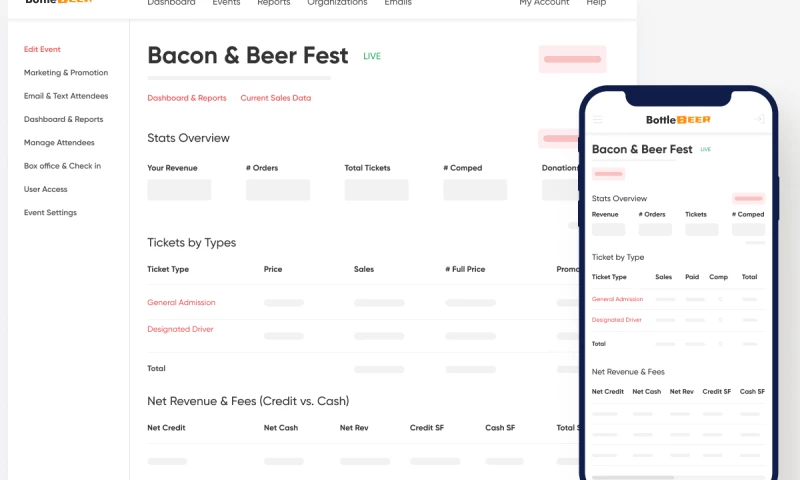Open Marketing & Promotion in the sidebar
The width and height of the screenshot is (800, 480).
click(66, 73)
